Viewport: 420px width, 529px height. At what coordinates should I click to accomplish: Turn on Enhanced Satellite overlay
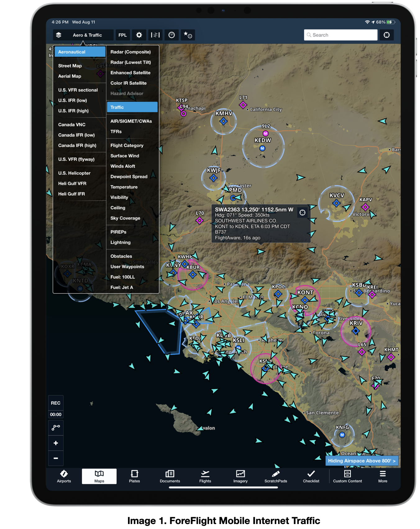pos(130,73)
